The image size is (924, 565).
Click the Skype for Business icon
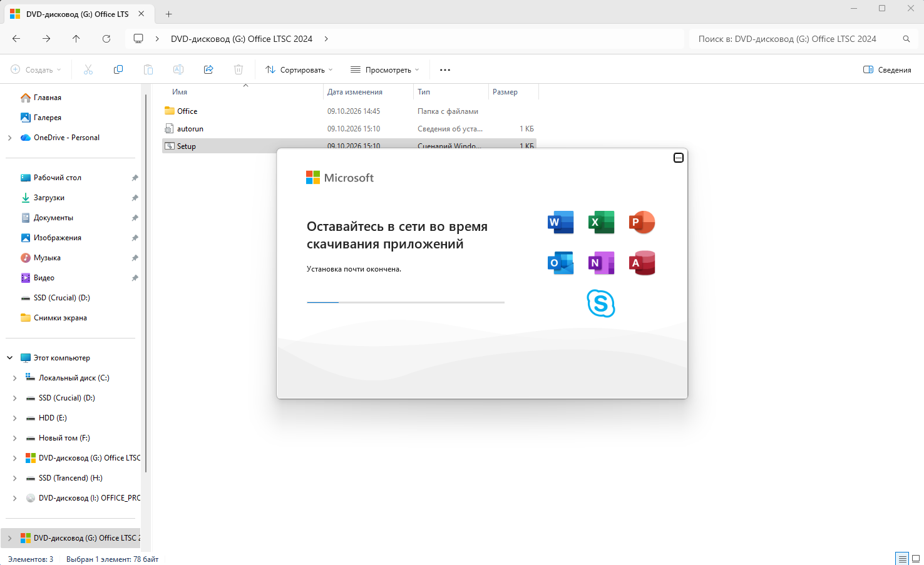point(601,303)
